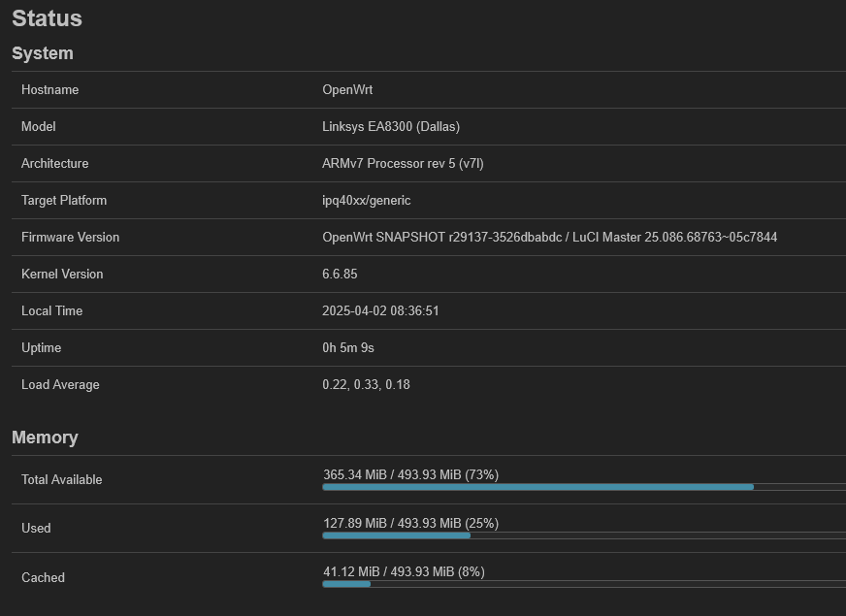
Task: Click the uptime value 0h 5m 9s
Action: click(348, 348)
